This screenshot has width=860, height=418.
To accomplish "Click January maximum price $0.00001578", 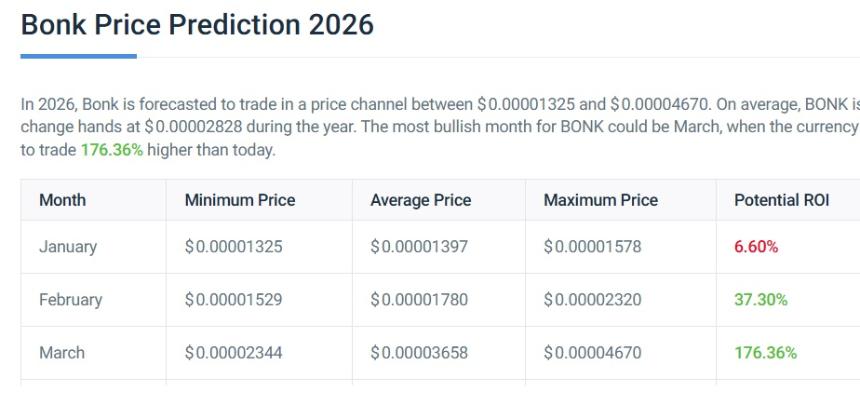I will 593,247.
